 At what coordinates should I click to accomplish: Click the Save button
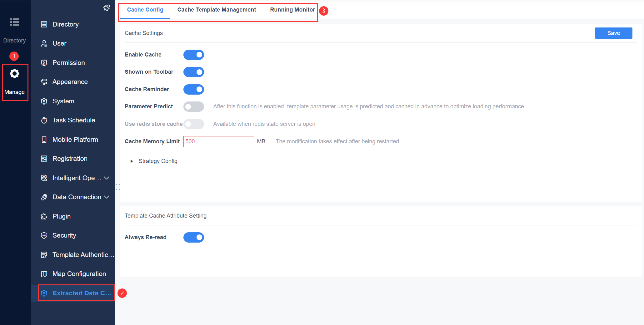click(613, 33)
